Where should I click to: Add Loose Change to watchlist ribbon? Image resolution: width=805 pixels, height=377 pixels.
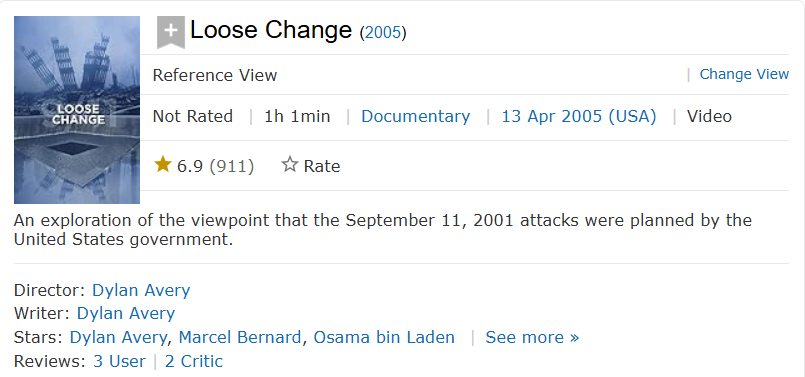(170, 32)
